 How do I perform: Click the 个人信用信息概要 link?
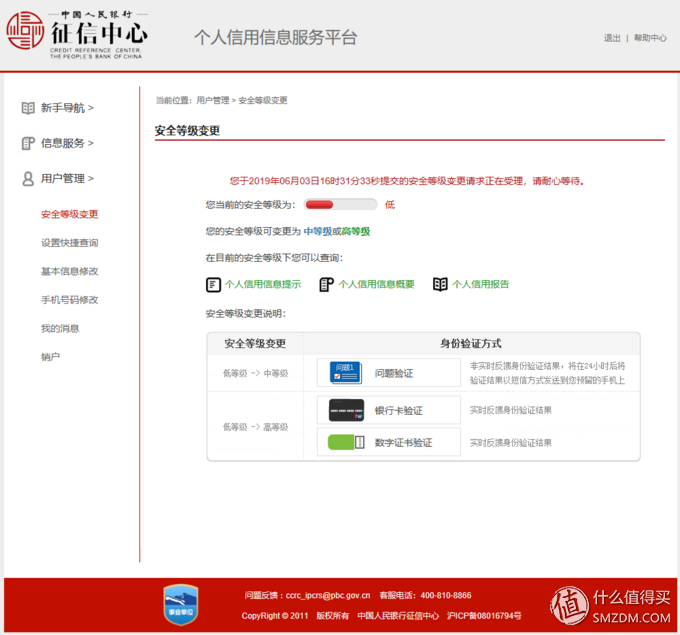tap(376, 285)
